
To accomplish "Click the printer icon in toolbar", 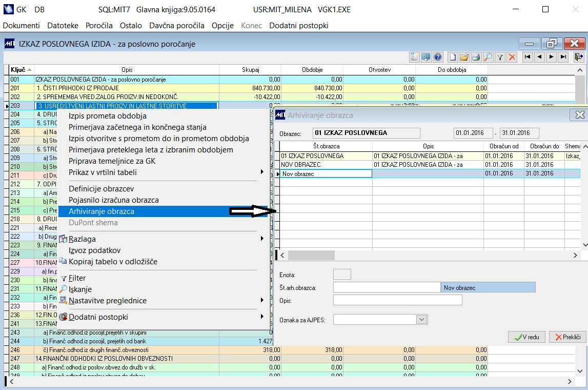I will (x=476, y=57).
